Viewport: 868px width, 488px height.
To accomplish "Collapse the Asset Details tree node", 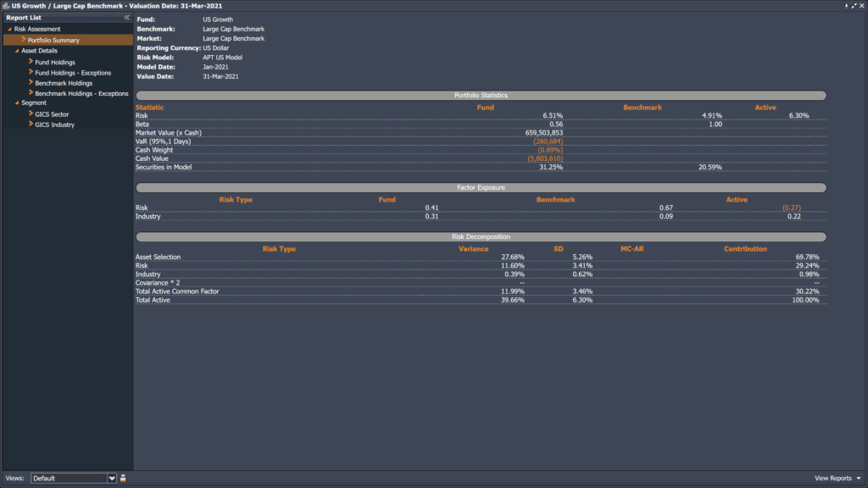I will (x=16, y=51).
